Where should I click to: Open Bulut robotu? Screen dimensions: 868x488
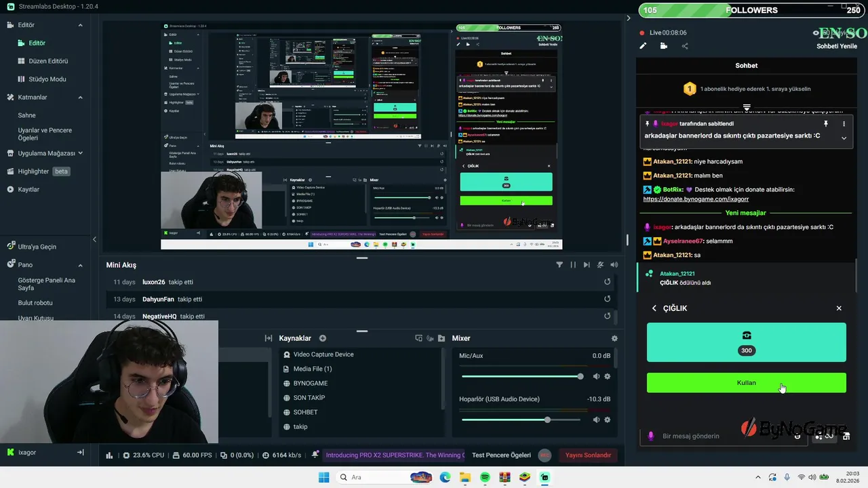35,303
